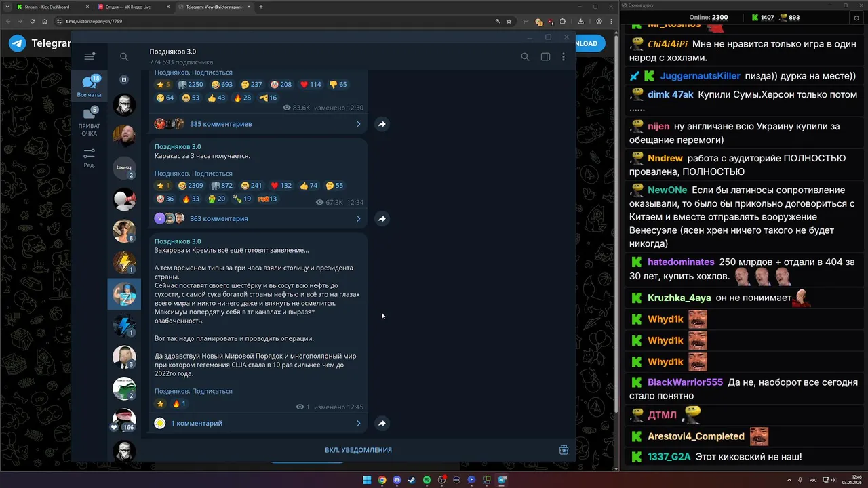Viewport: 868px width, 488px height.
Task: Open the browser profile avatar
Action: pos(599,22)
